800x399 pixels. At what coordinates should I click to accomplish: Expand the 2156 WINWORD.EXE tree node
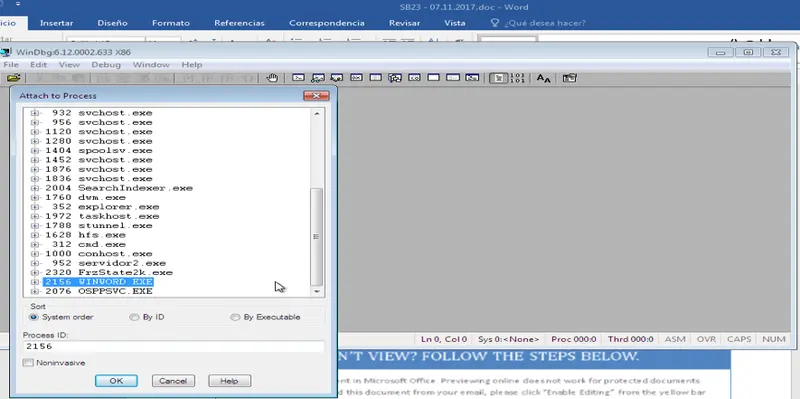tap(35, 282)
